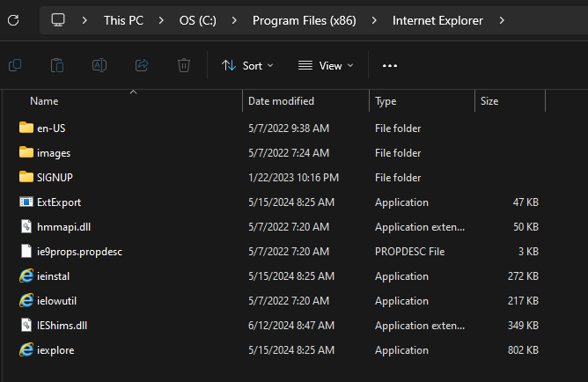Click en-US date 5/7/2022 9:38 AM
This screenshot has height=382, width=588.
click(289, 129)
